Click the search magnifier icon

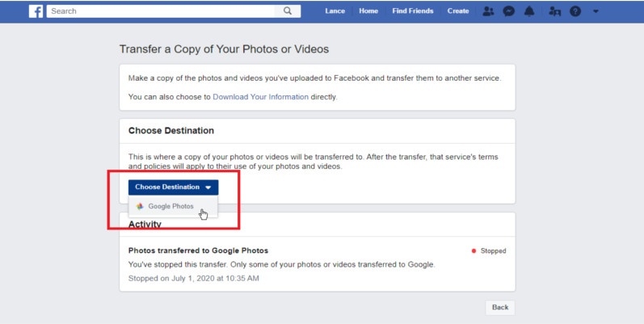(288, 11)
